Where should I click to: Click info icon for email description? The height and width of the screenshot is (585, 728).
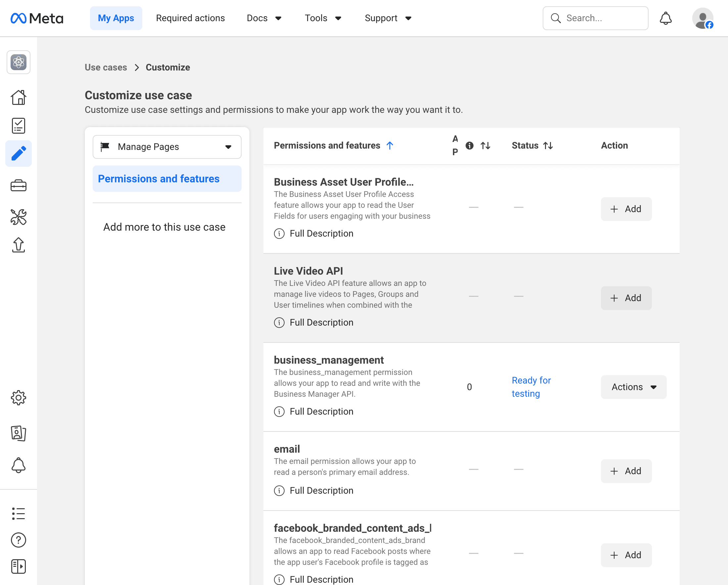(x=279, y=490)
